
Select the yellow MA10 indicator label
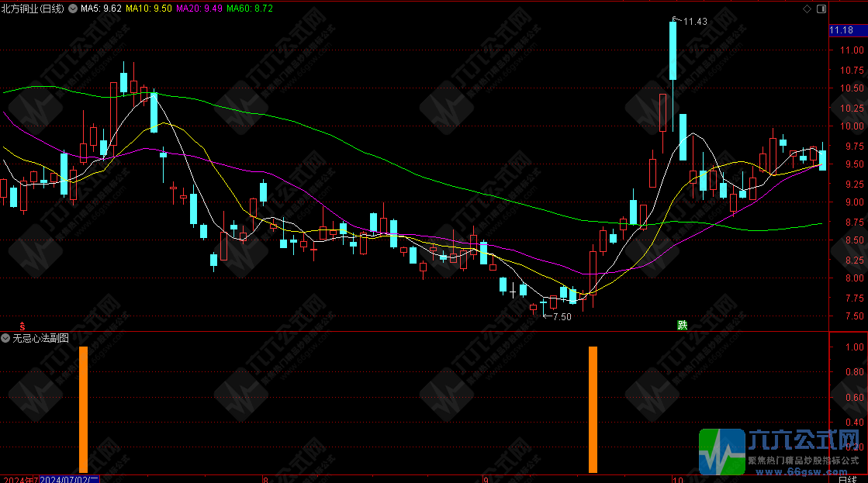[x=149, y=9]
